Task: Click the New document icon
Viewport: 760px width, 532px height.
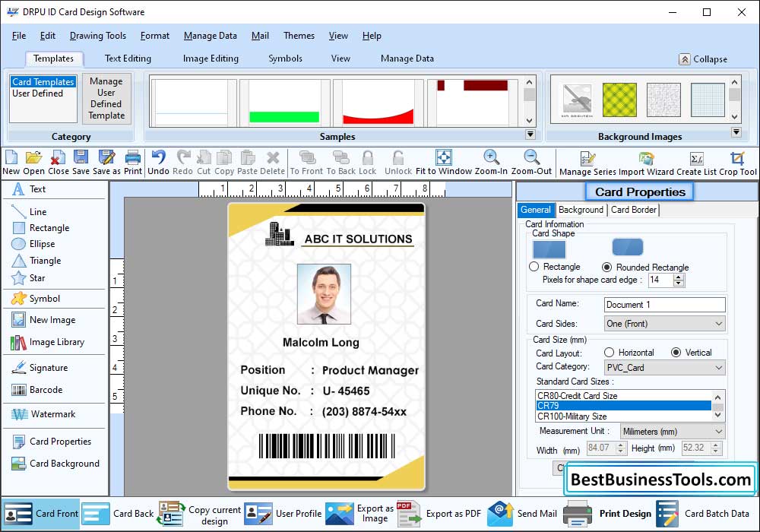Action: coord(11,163)
